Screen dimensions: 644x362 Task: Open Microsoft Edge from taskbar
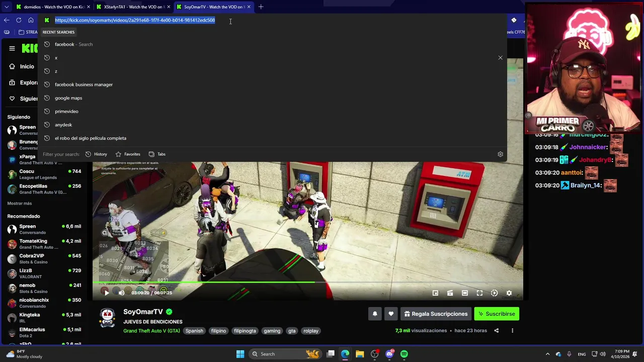pyautogui.click(x=345, y=354)
